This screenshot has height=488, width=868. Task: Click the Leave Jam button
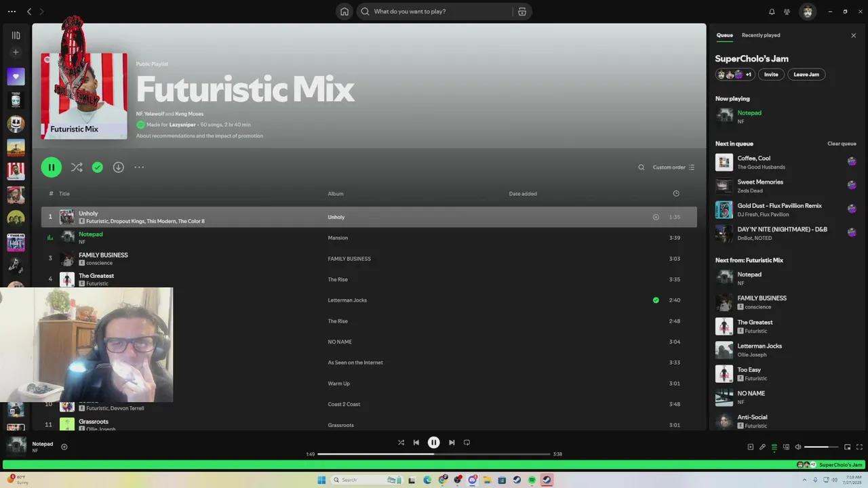click(x=806, y=75)
